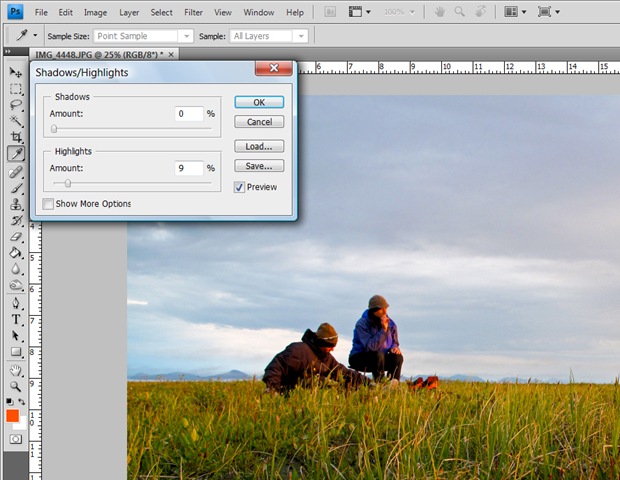This screenshot has height=480, width=620.
Task: Select the Healing Brush tool
Action: point(16,172)
